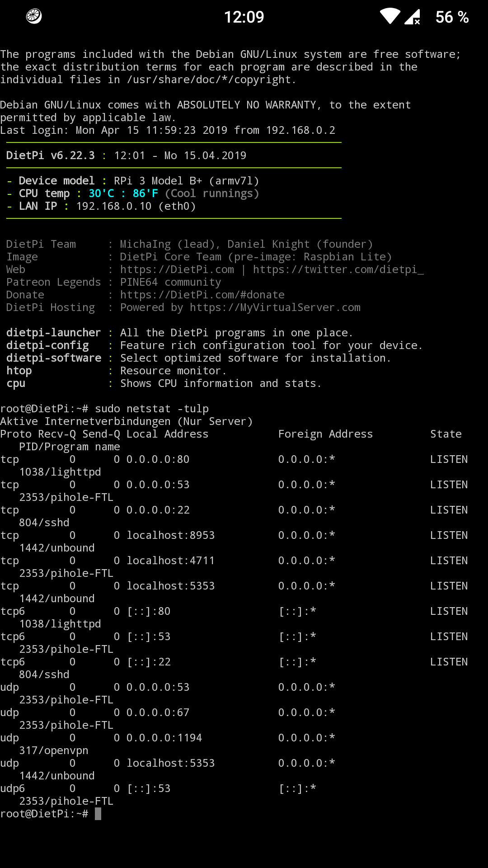Tap the 'Aktive Internetverbindungen (Nur Server)' line
This screenshot has width=488, height=868.
(x=127, y=421)
